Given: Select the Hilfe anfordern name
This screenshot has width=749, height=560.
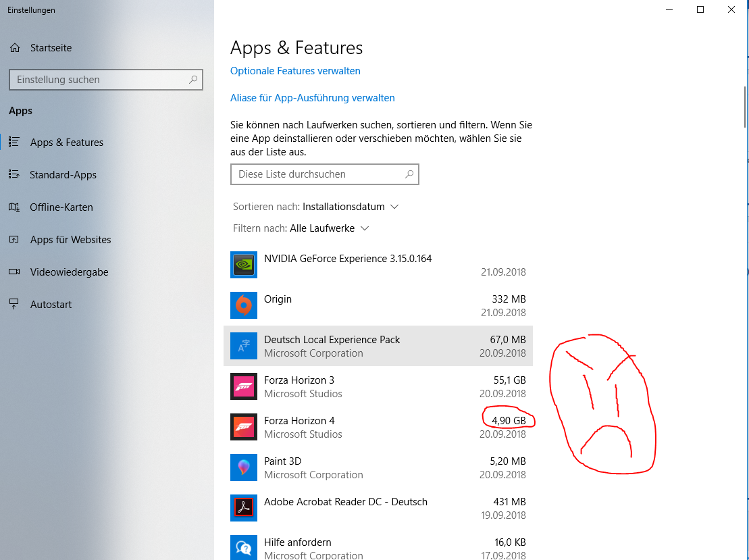Looking at the screenshot, I should tap(298, 542).
